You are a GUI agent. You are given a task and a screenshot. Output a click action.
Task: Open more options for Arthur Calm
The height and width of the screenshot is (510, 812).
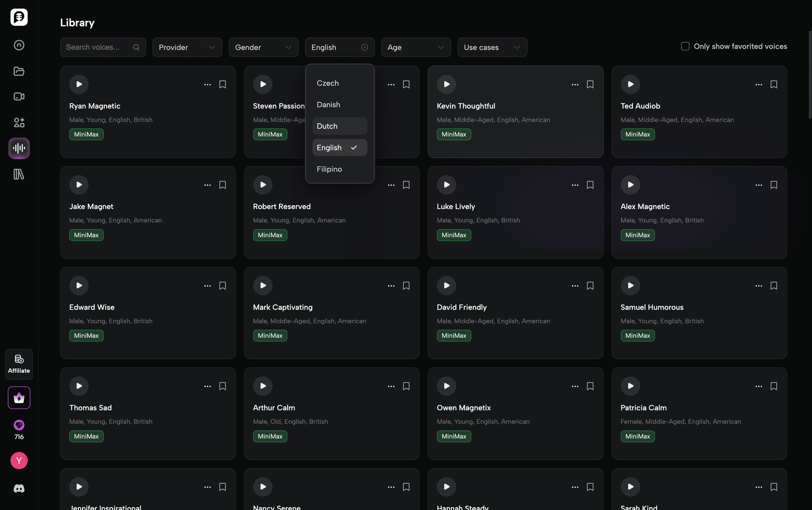pyautogui.click(x=391, y=387)
